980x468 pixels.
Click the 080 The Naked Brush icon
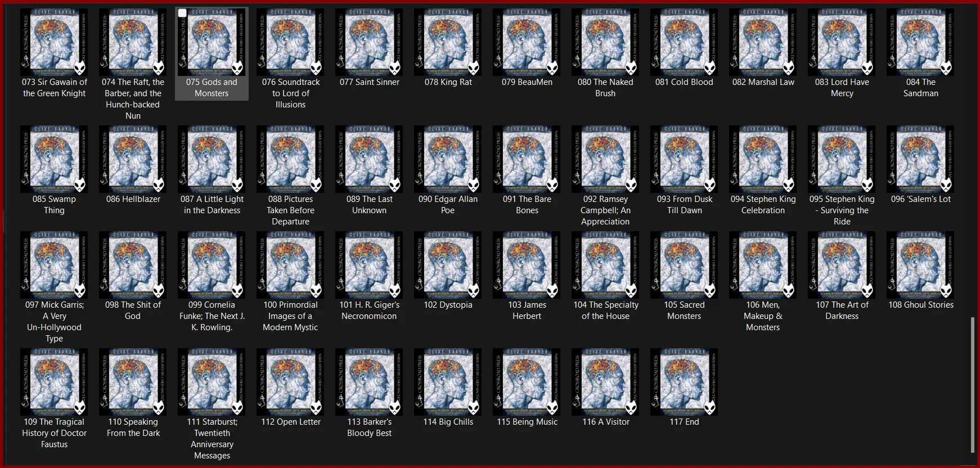(x=605, y=42)
